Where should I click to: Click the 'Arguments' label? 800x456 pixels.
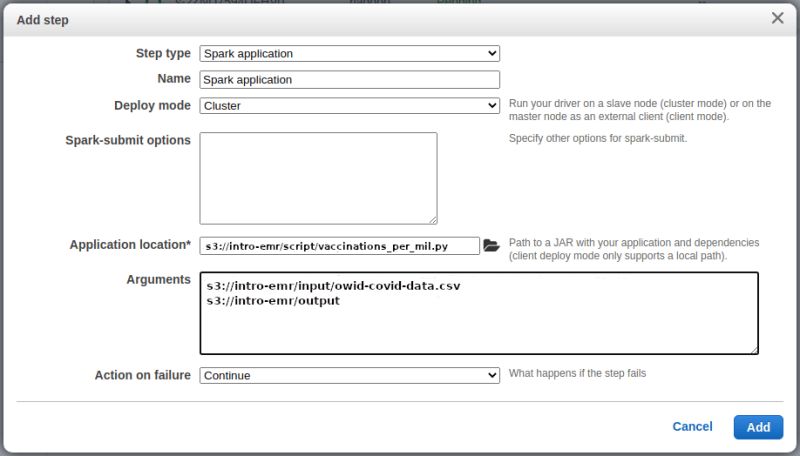pos(158,280)
